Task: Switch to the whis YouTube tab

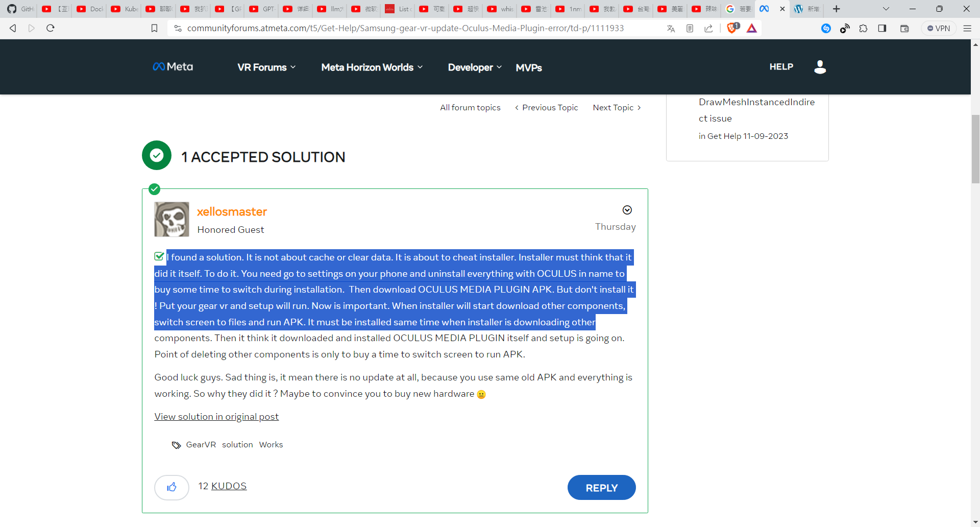Action: 500,9
